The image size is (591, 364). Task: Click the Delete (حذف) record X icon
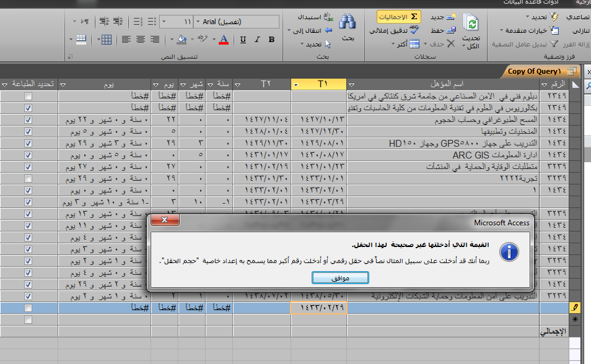pyautogui.click(x=451, y=44)
